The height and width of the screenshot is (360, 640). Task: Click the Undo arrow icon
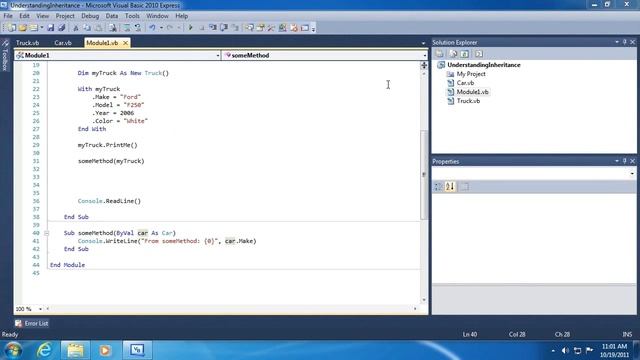click(152, 28)
